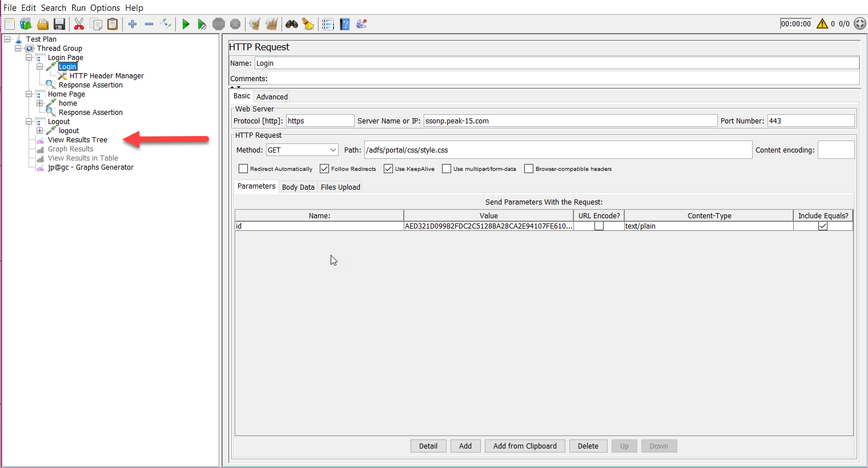
Task: Open Search with the binoculars icon
Action: click(x=292, y=24)
